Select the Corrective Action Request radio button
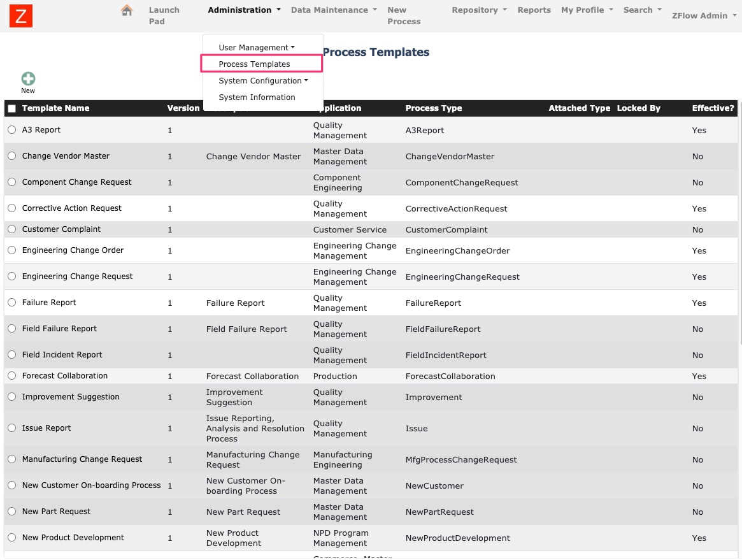Viewport: 742px width, 560px height. pyautogui.click(x=12, y=208)
